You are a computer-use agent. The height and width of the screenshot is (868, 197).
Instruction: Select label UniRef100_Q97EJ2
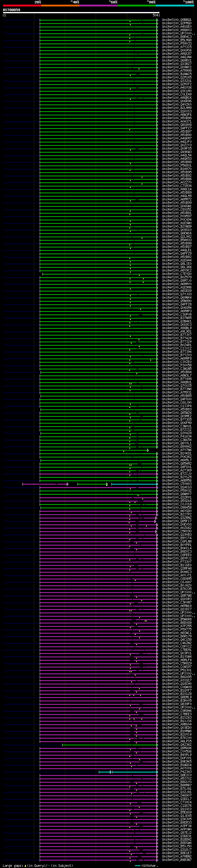pyautogui.click(x=176, y=833)
